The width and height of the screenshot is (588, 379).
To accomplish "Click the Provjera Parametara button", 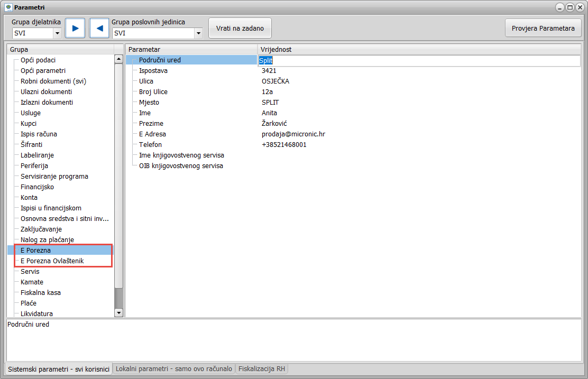I will 543,29.
